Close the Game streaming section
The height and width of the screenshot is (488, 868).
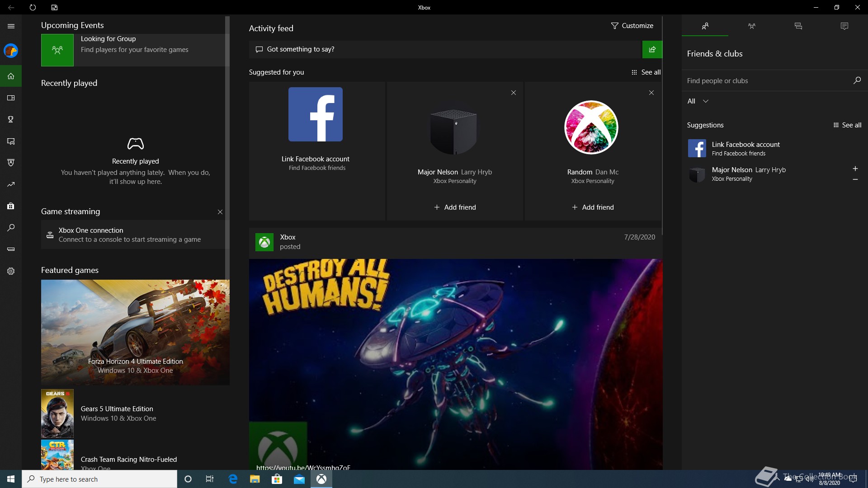(220, 212)
